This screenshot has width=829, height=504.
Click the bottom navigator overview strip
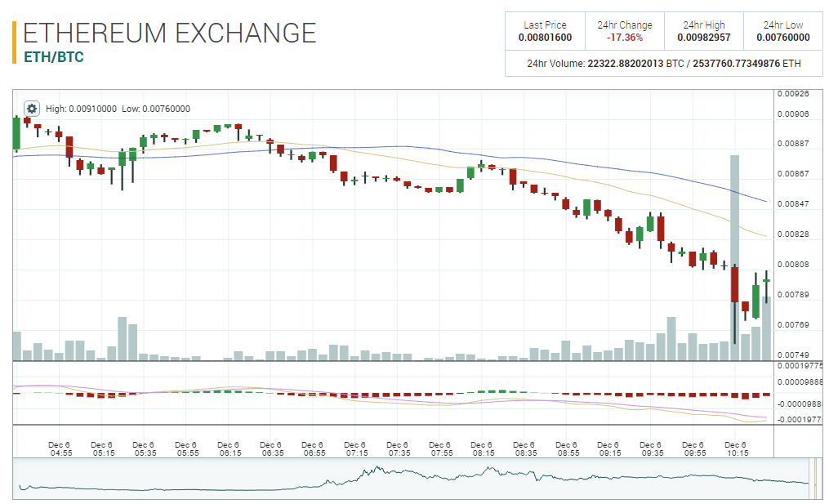(408, 480)
